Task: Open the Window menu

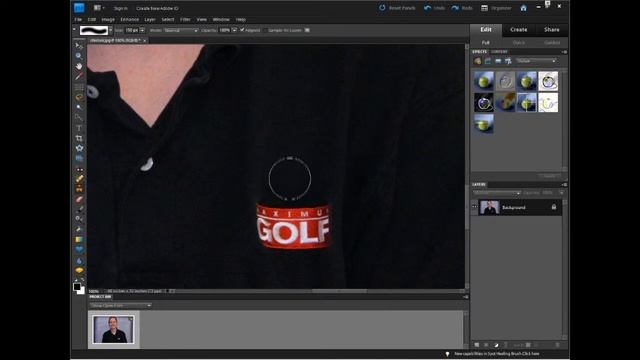Action: tap(221, 19)
